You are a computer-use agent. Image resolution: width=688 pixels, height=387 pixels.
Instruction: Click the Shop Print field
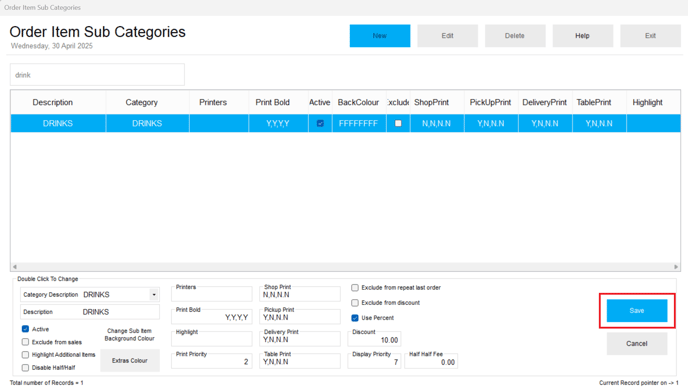point(300,294)
